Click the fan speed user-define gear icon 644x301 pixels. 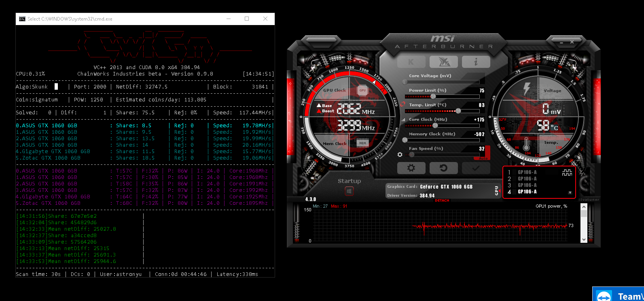tap(400, 154)
